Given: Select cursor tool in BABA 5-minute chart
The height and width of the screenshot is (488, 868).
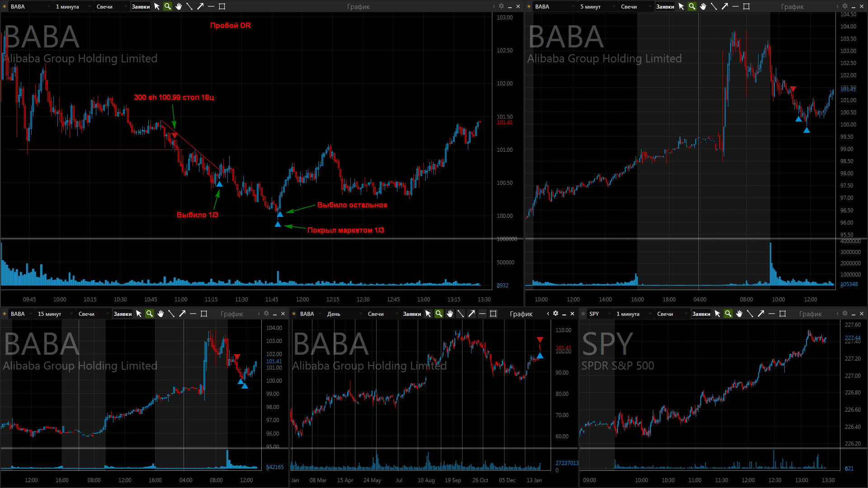Looking at the screenshot, I should [x=681, y=6].
